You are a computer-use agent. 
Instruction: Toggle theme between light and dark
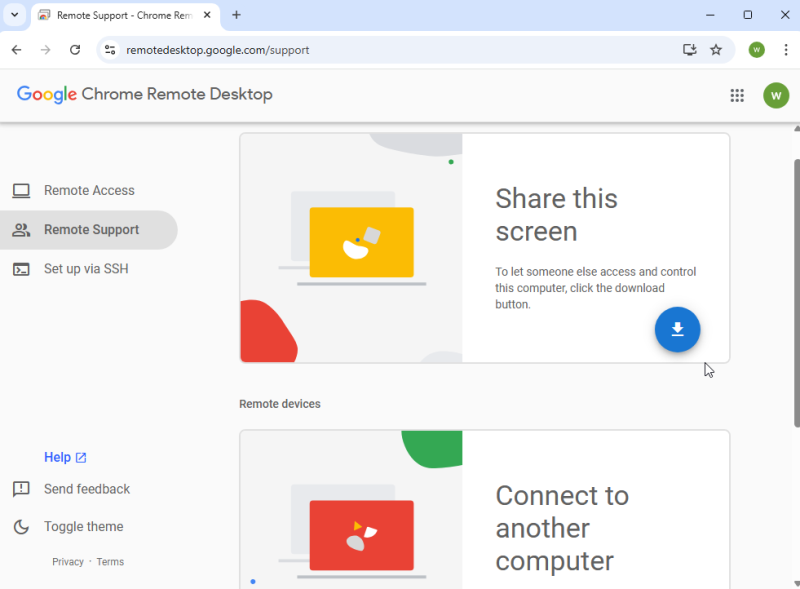point(83,527)
